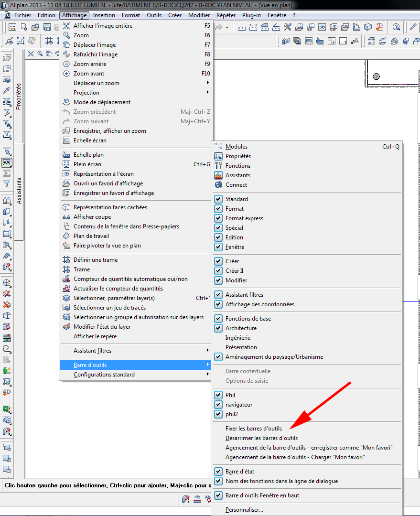Click the open file icon in top toolbar
This screenshot has height=516, width=420.
click(x=35, y=27)
